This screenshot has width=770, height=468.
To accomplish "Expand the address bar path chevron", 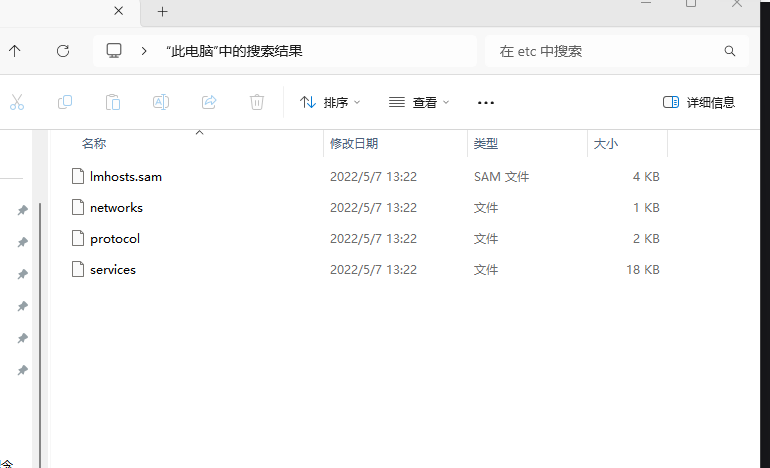I will 145,51.
